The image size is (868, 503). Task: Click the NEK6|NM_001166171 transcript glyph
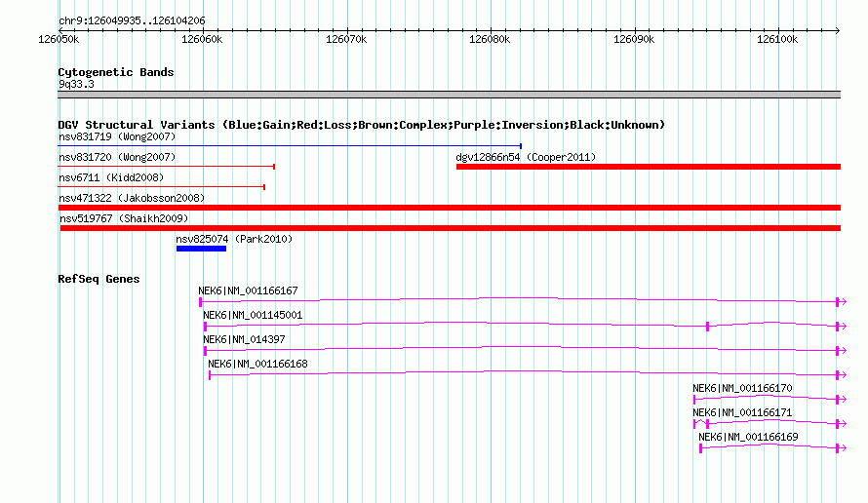coord(769,423)
